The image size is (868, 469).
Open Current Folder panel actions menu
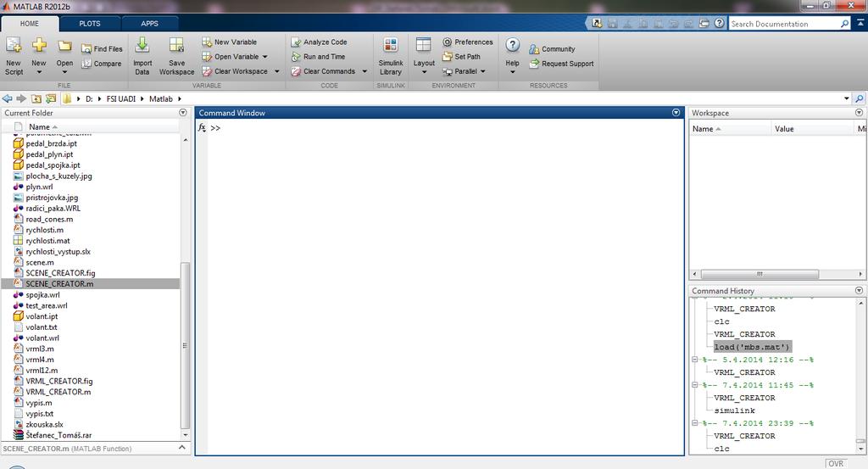[x=183, y=113]
